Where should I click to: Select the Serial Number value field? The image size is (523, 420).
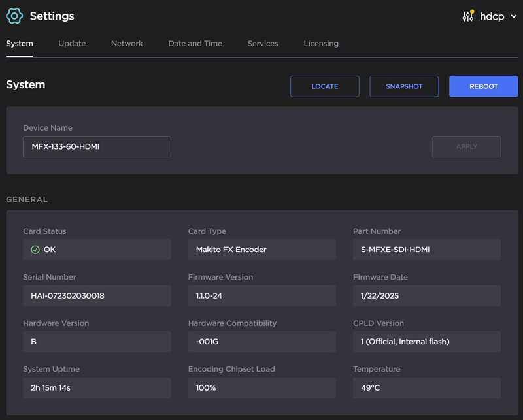pos(97,295)
